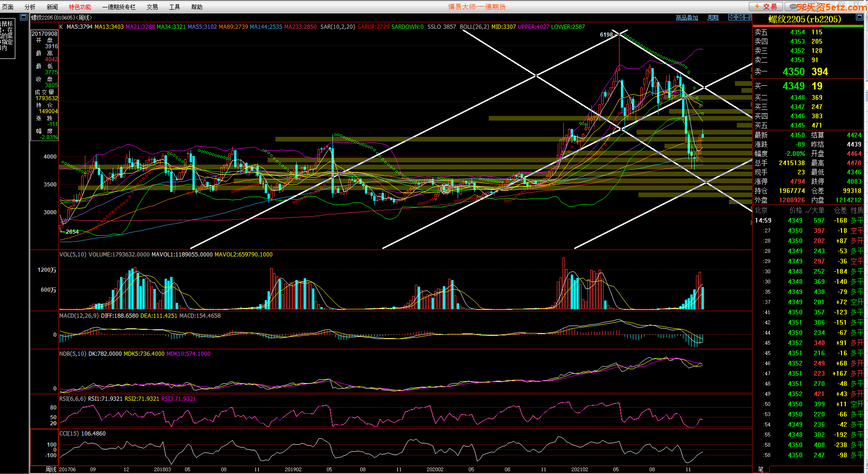Toggle the side panel layout icon

(x=747, y=17)
